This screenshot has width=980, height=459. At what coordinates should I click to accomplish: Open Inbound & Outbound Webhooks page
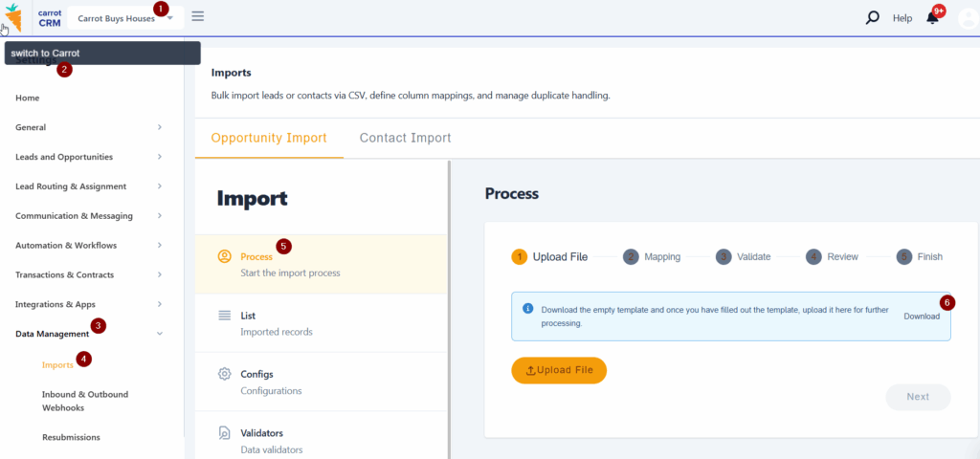pyautogui.click(x=85, y=401)
